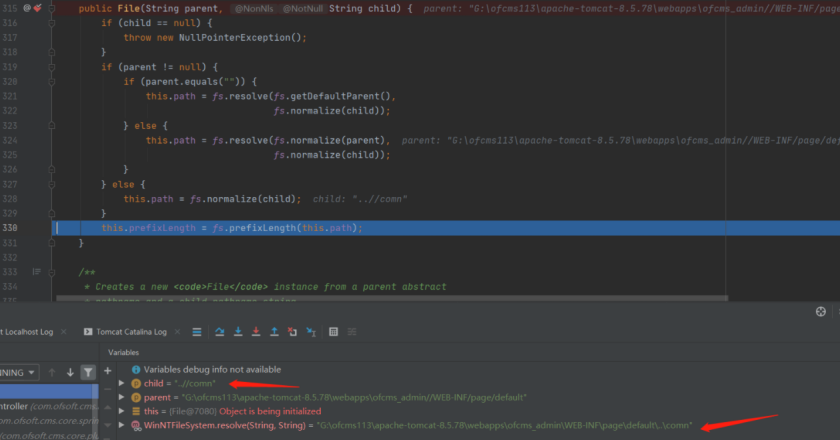Select previous frame with up arrow

[52, 372]
